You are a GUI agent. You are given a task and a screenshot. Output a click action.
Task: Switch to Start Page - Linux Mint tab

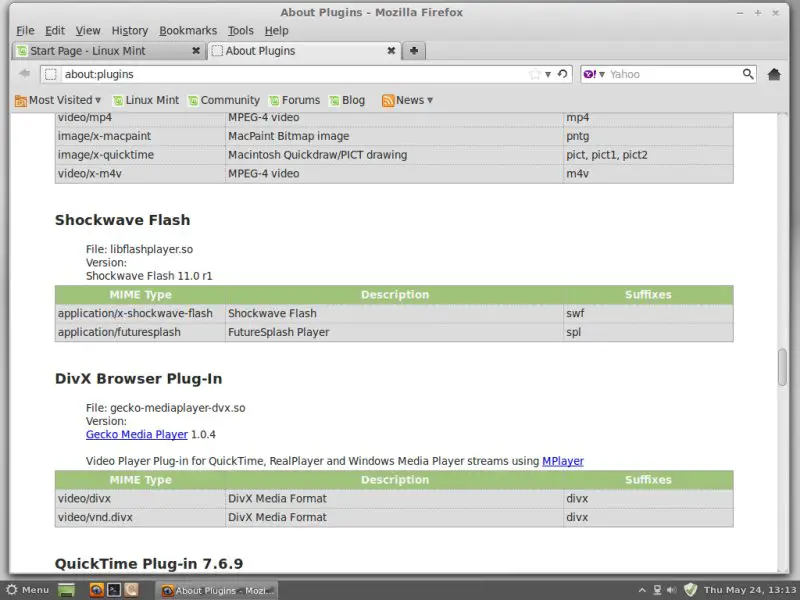[x=109, y=51]
